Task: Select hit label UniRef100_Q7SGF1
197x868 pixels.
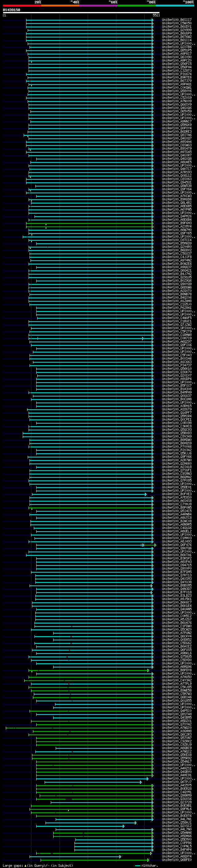Action: point(176,470)
